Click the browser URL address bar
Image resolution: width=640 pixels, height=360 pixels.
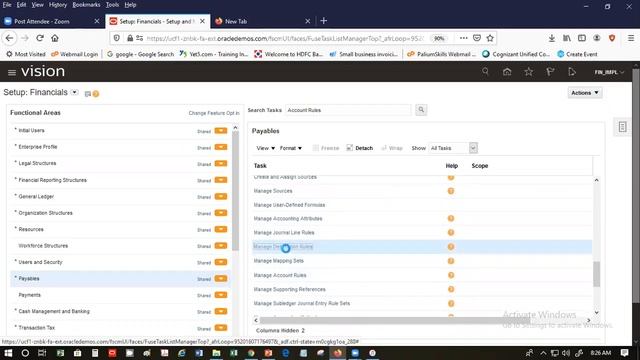tap(286, 38)
